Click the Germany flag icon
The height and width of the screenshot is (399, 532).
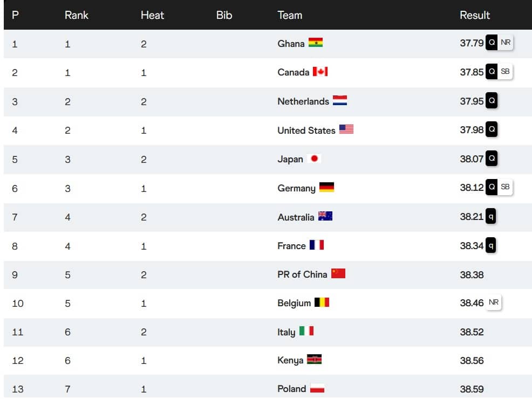(x=327, y=188)
